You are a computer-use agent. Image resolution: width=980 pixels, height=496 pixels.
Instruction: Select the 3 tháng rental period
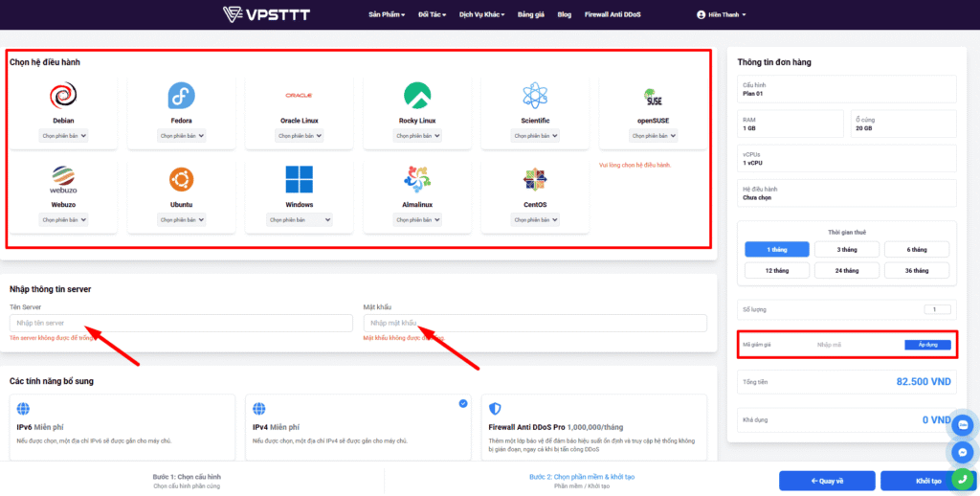coord(847,250)
